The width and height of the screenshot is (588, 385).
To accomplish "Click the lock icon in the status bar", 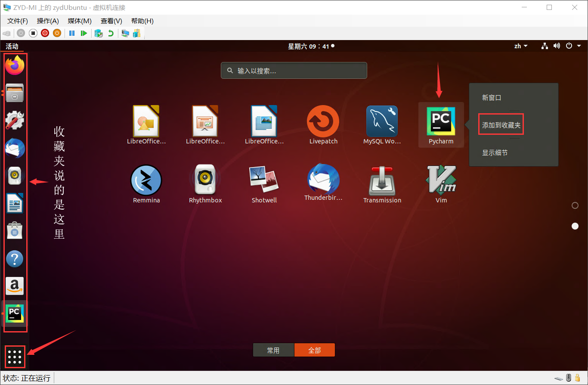I will (x=577, y=378).
